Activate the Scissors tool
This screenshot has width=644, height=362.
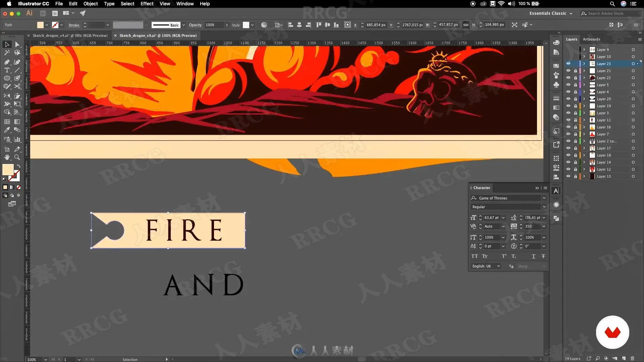click(17, 86)
